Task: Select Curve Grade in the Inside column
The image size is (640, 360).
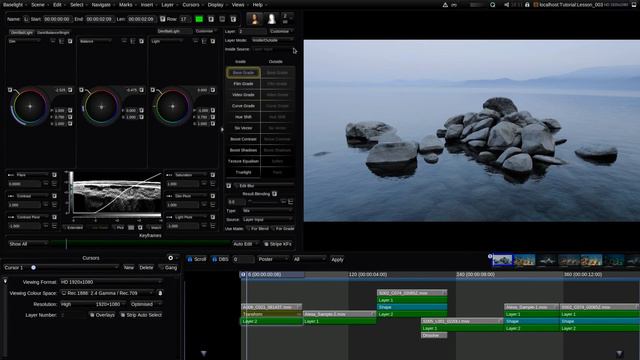Action: pos(243,106)
